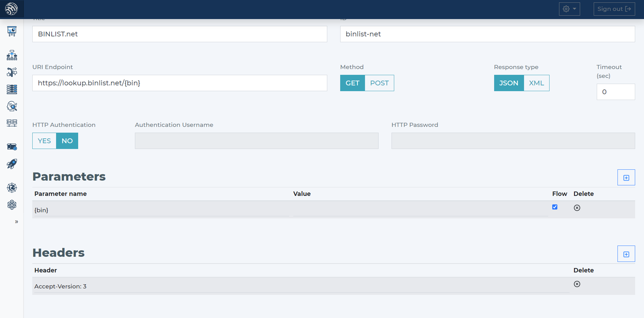Screen dimensions: 644x318
Task: Click the Delete column header in Headers
Action: point(584,270)
